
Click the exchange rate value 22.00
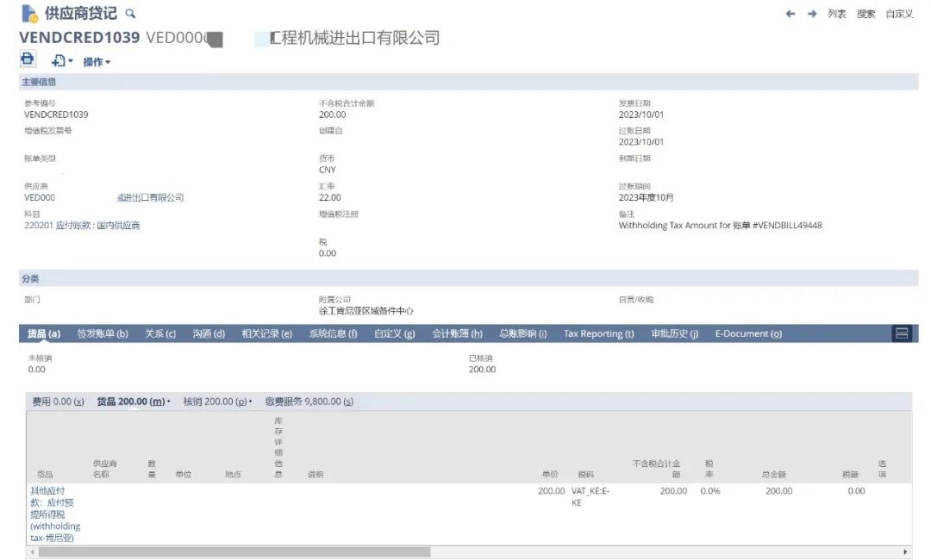pyautogui.click(x=330, y=197)
